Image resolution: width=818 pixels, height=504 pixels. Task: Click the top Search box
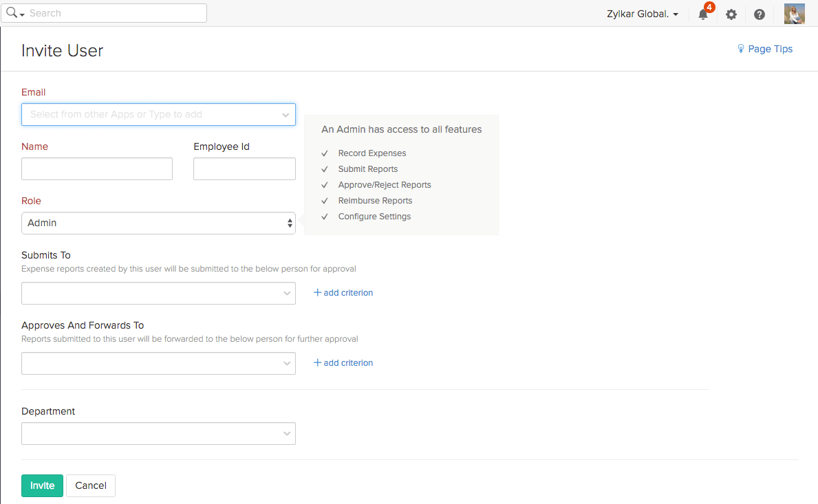click(x=114, y=13)
